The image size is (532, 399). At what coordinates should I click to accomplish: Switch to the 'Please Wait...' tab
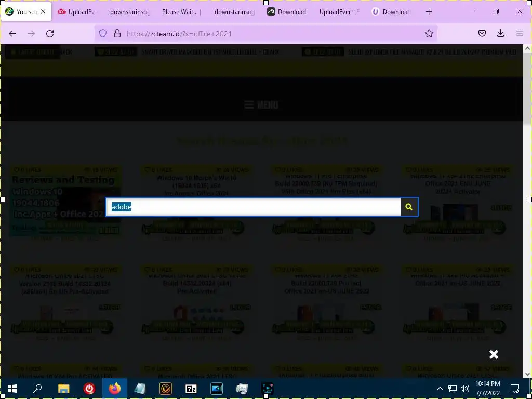coord(180,12)
